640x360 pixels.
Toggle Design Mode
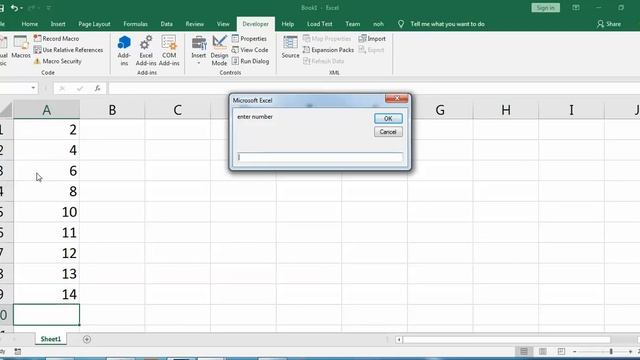219,51
